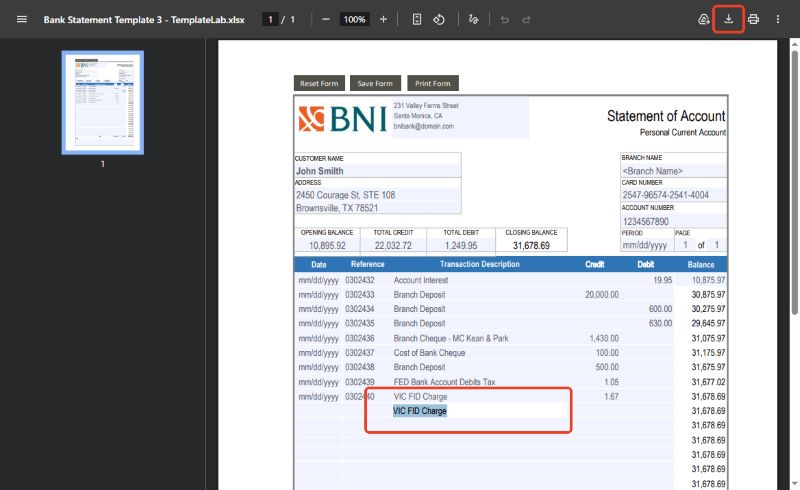This screenshot has width=800, height=490.
Task: Open the three-dot more actions menu
Action: coord(778,19)
